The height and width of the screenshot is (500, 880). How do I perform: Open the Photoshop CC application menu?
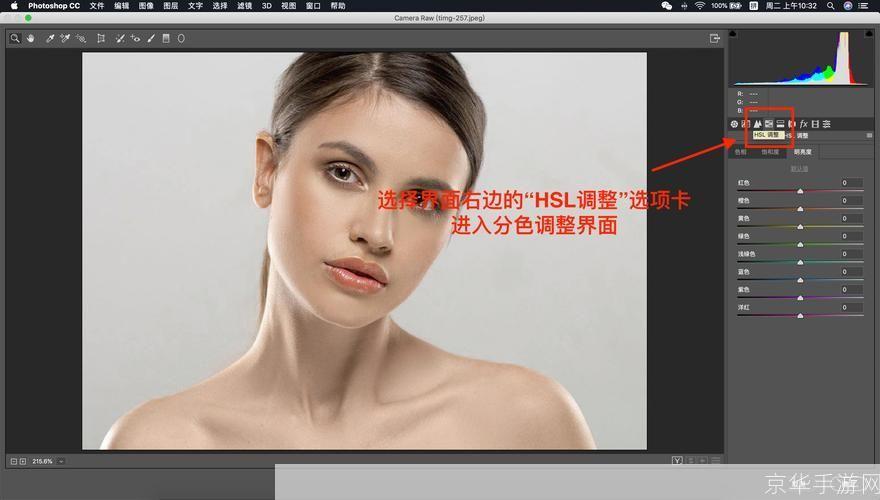(54, 6)
